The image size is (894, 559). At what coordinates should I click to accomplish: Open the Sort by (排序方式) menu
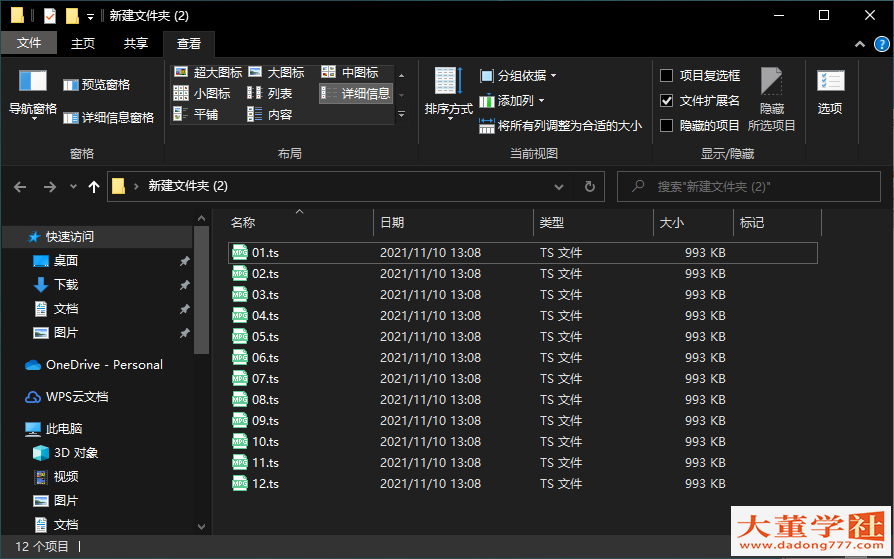point(449,93)
